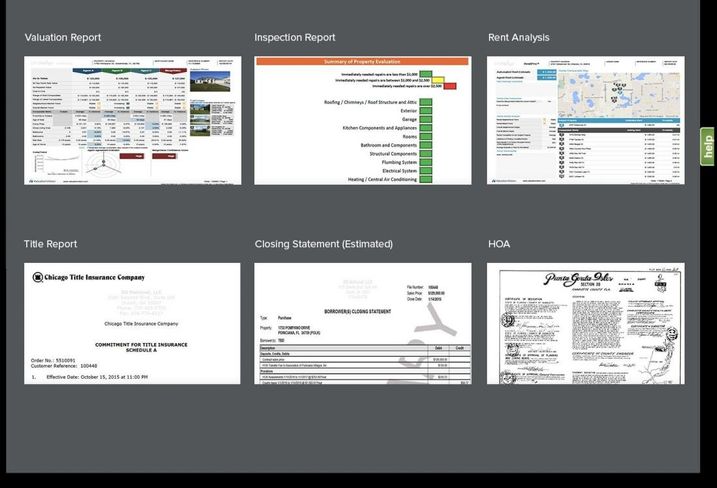Image resolution: width=717 pixels, height=488 pixels.
Task: Click the Closing Statement (Estimated) heading
Action: [323, 244]
